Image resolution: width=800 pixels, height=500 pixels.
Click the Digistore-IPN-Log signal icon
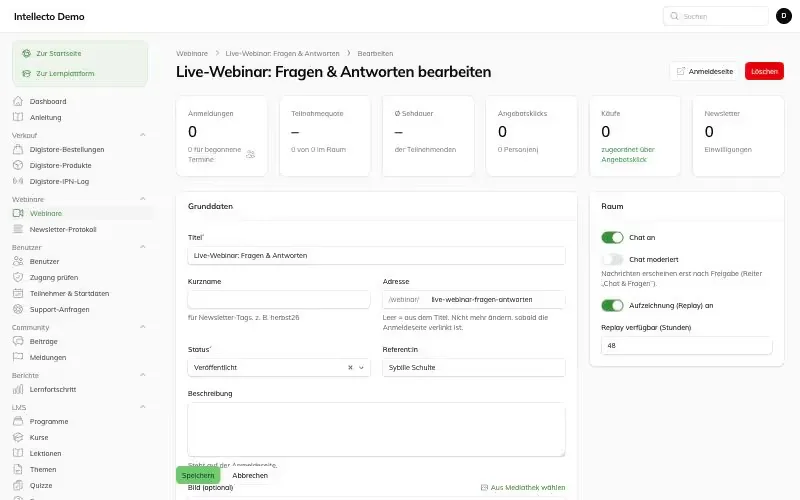point(18,181)
